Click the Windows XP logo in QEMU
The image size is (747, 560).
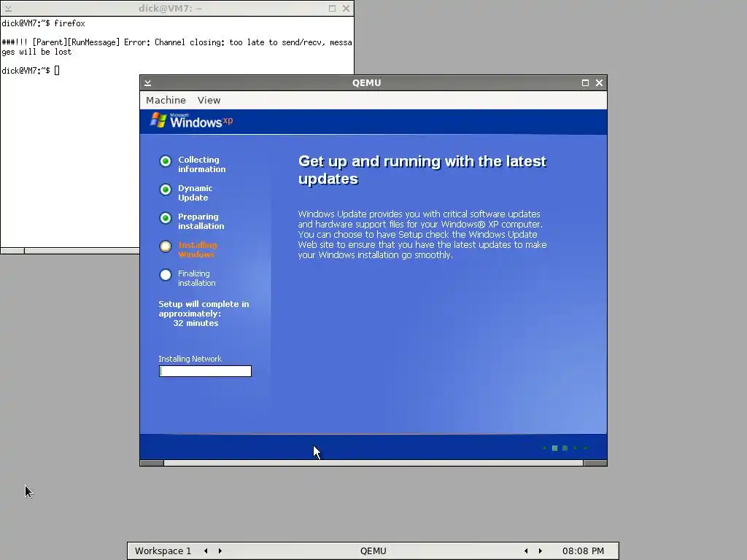(x=192, y=121)
